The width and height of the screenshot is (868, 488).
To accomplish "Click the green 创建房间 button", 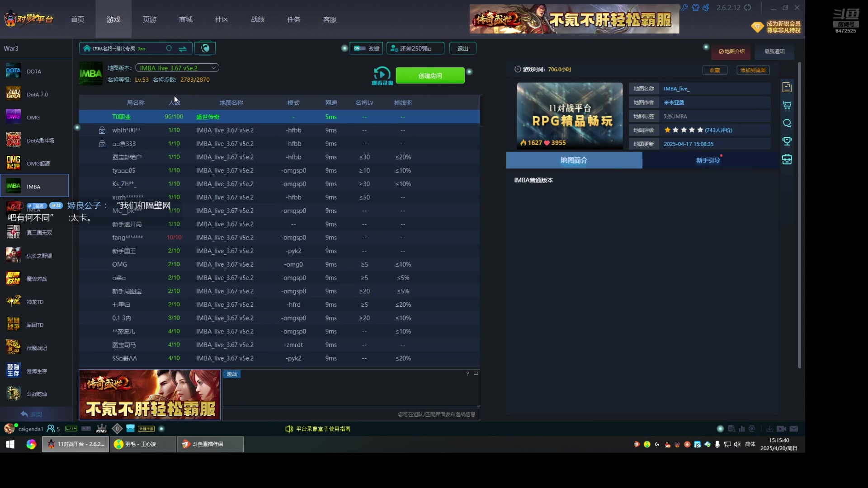I will pos(430,75).
